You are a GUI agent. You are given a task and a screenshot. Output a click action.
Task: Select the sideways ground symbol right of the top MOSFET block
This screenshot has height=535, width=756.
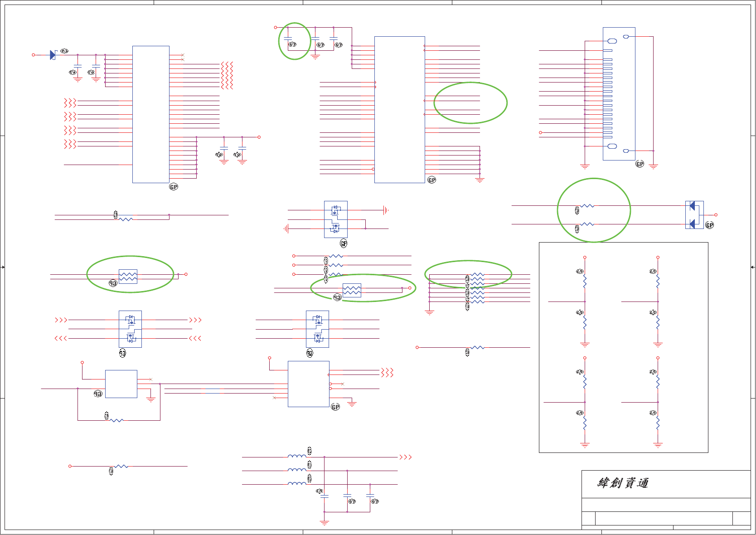point(386,210)
